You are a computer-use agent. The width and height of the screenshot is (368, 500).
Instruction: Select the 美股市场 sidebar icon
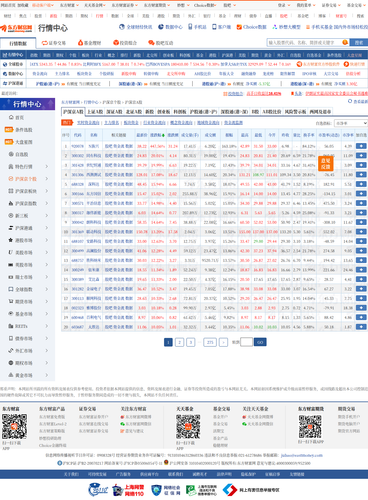point(11,252)
